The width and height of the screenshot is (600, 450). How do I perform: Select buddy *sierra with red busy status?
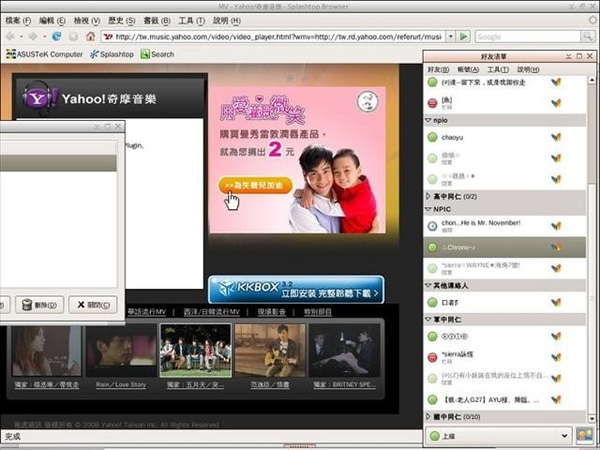tap(505, 357)
